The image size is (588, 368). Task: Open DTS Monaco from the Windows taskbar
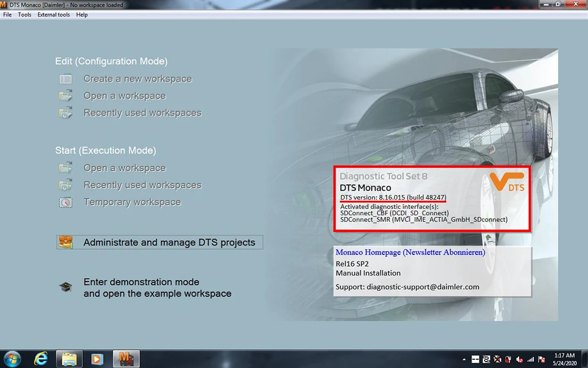[126, 359]
